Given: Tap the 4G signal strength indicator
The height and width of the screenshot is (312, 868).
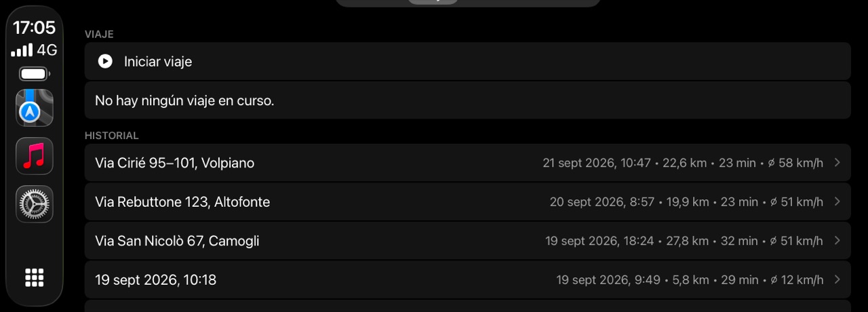Looking at the screenshot, I should (x=35, y=50).
